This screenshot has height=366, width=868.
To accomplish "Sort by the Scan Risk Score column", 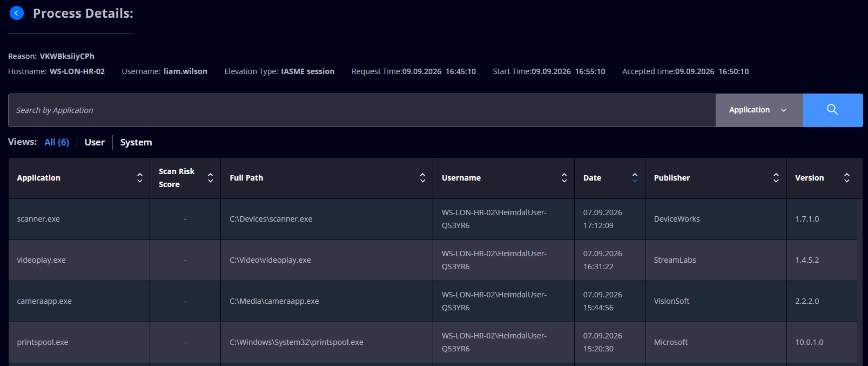I will [211, 178].
